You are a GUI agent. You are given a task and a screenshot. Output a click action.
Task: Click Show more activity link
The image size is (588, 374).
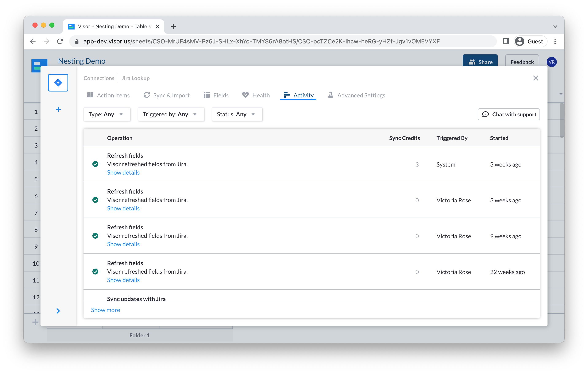(x=105, y=310)
